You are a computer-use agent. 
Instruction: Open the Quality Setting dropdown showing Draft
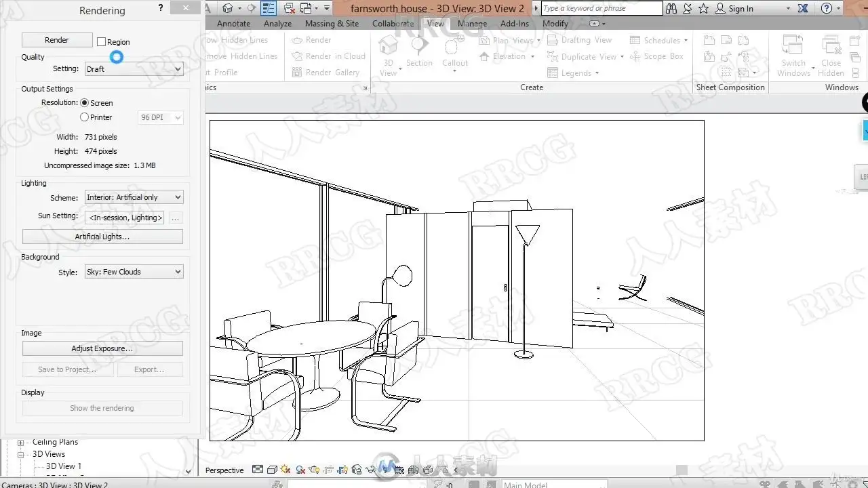click(x=134, y=68)
